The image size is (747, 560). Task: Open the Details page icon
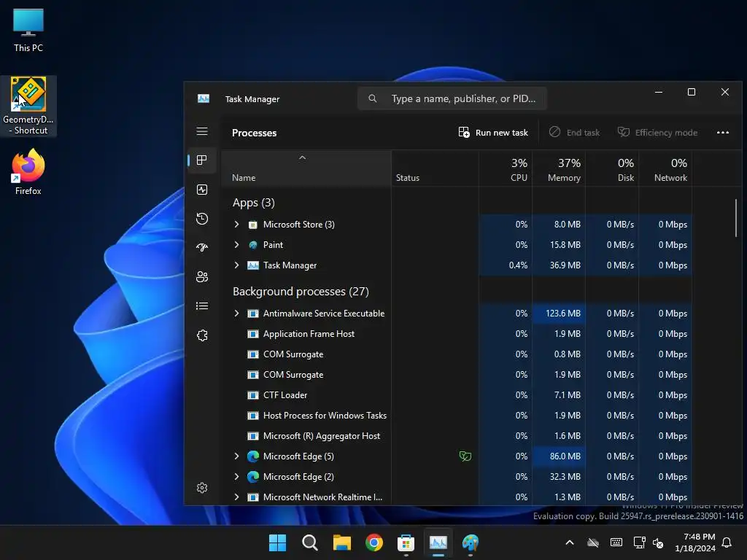pos(202,306)
